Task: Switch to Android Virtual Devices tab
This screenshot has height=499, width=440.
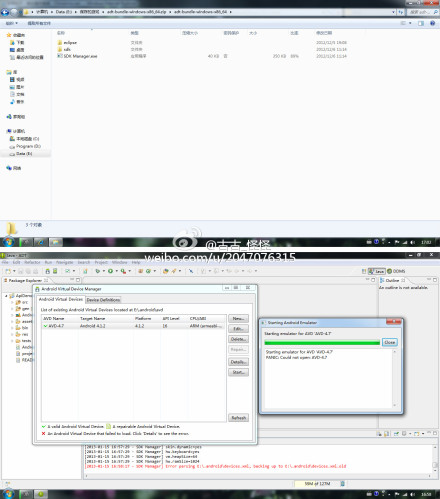Action: (x=60, y=299)
